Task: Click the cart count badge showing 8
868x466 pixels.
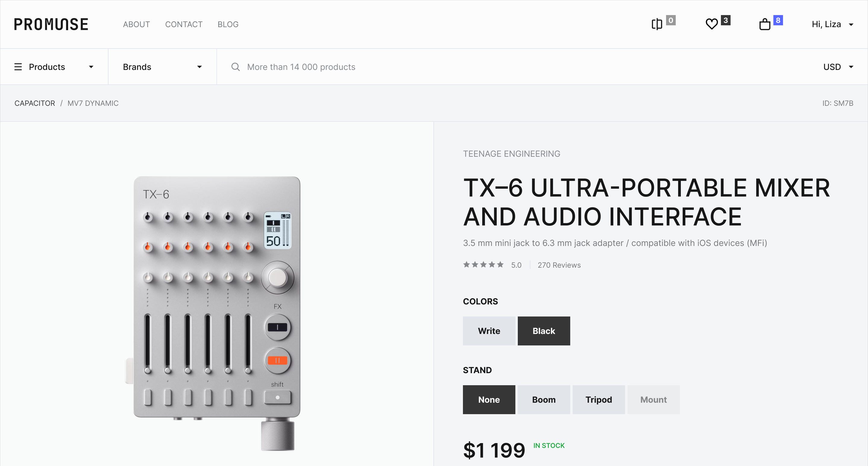Action: coord(778,20)
